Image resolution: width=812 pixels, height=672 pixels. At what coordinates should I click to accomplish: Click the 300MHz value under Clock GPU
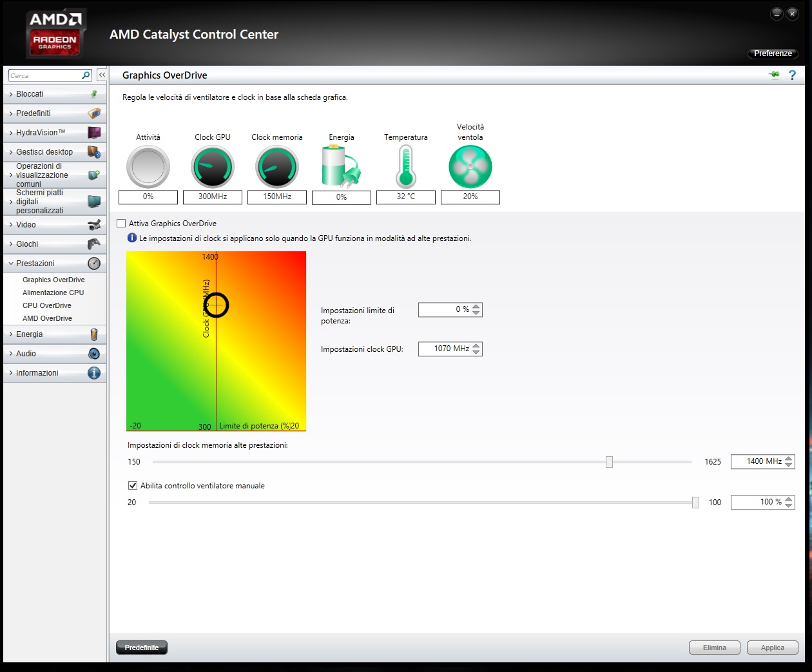(x=213, y=197)
